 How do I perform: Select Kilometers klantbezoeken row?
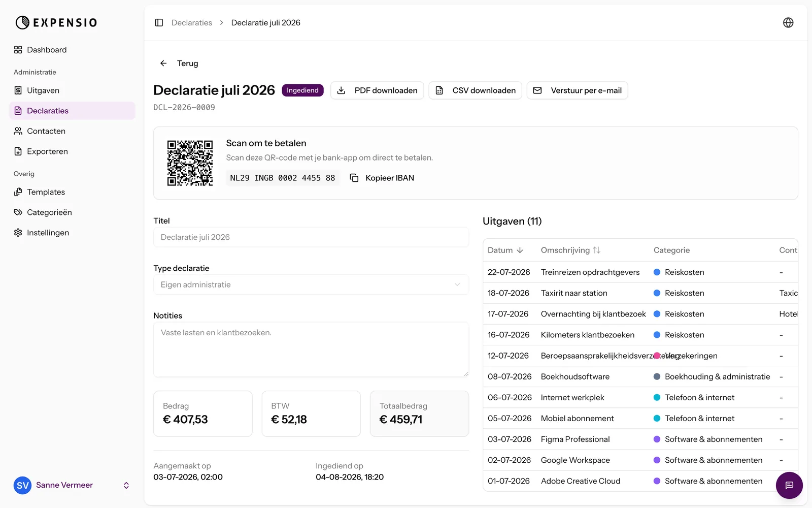coord(640,335)
